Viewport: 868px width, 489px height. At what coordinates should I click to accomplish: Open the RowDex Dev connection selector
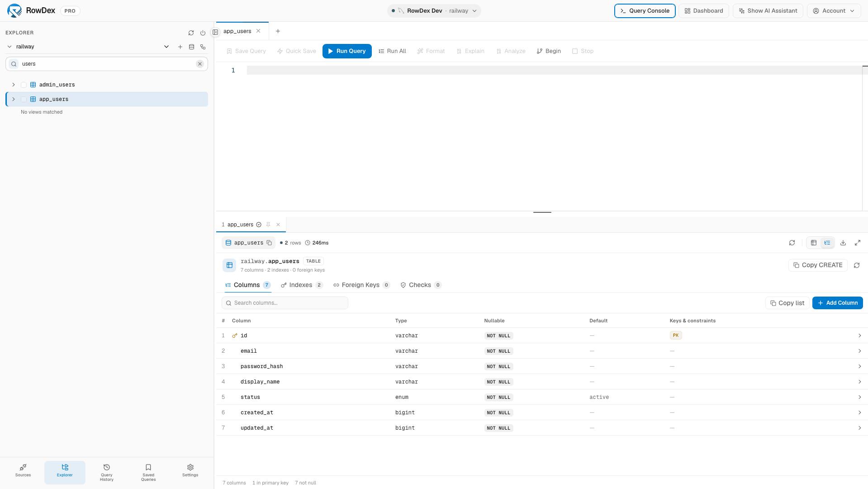[434, 11]
